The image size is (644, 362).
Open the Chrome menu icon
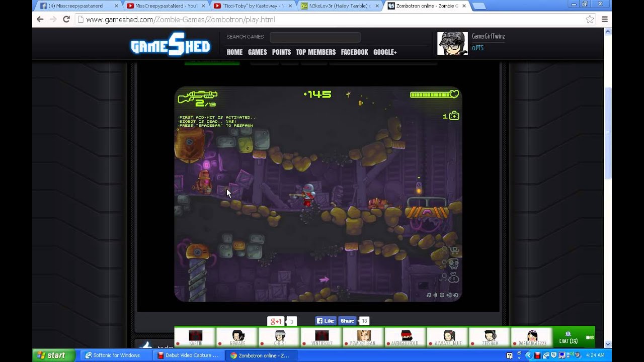coord(605,20)
